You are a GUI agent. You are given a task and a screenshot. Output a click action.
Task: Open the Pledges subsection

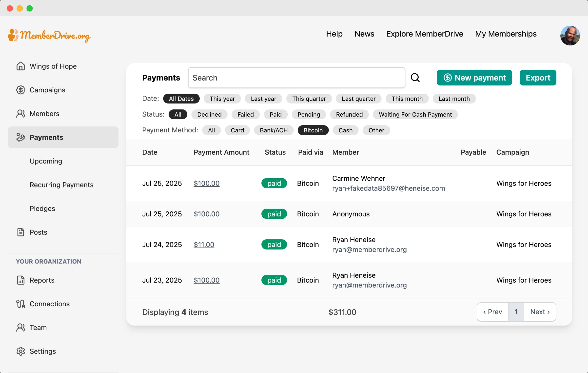click(x=42, y=208)
